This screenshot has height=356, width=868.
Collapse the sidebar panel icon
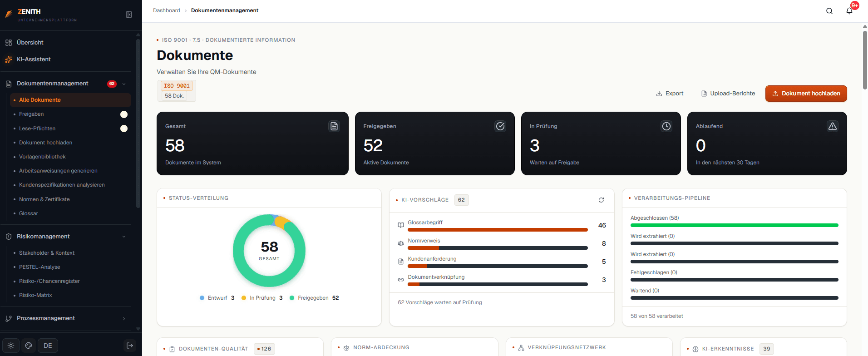click(x=129, y=15)
